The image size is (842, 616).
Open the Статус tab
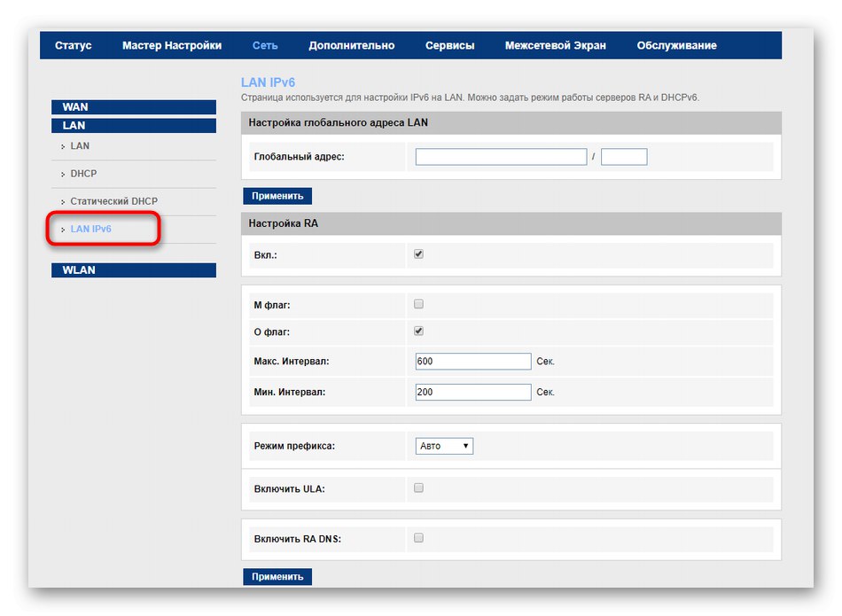pyautogui.click(x=73, y=46)
